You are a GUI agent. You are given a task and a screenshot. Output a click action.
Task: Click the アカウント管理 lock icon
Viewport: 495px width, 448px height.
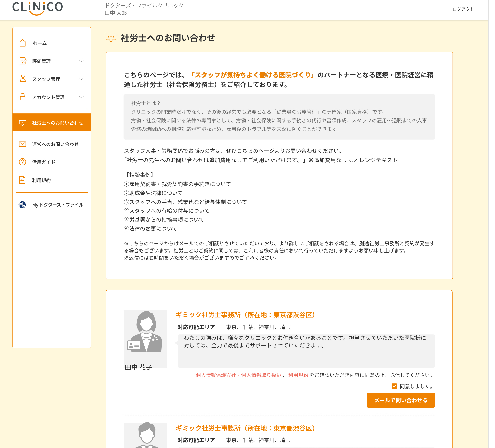click(x=23, y=97)
